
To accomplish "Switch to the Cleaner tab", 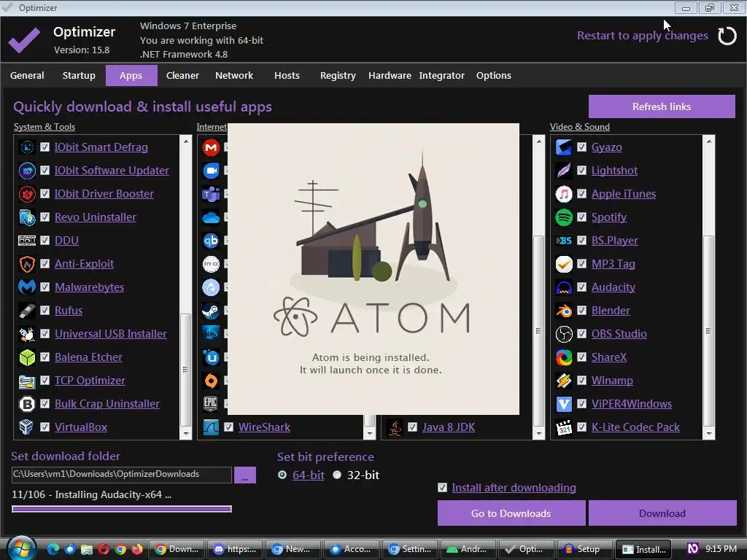I will point(182,75).
